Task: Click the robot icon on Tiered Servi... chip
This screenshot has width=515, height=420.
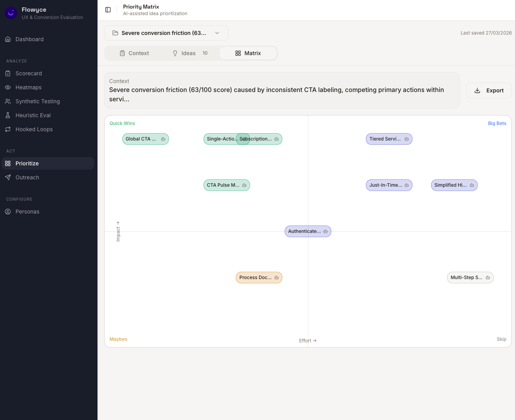Action: click(407, 139)
